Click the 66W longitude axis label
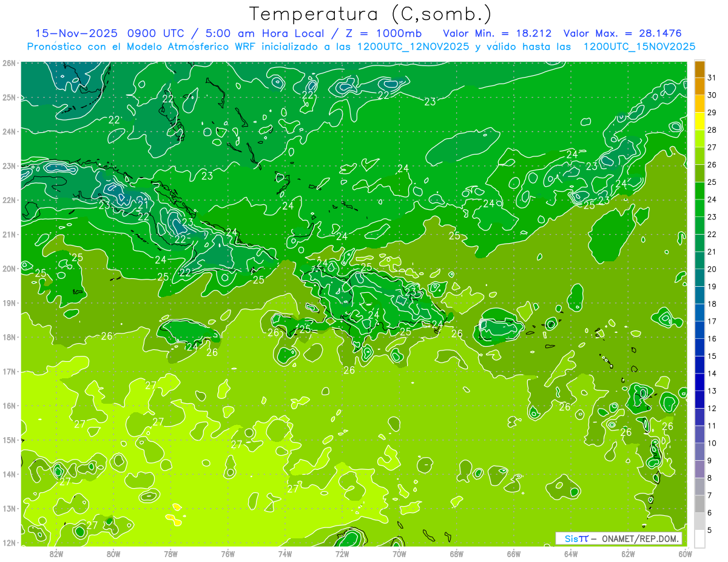Screen dimensions: 728x562 pos(513,553)
